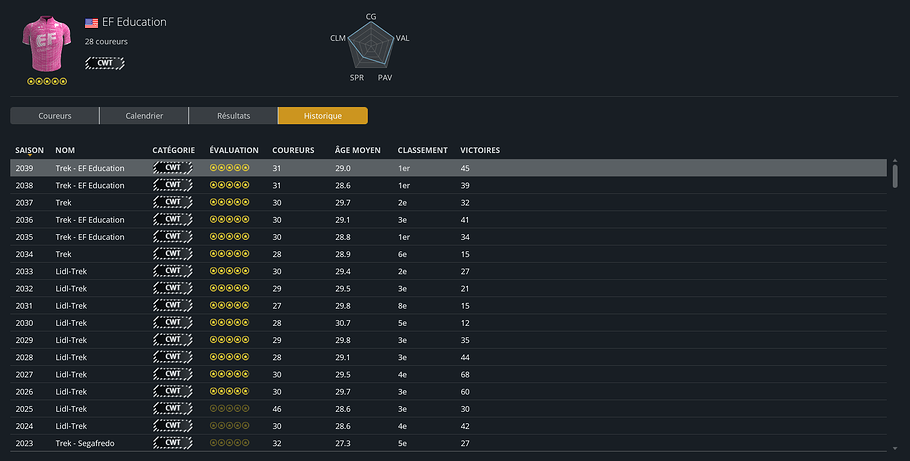Click the dimmed star rating in 2024 row
This screenshot has height=461, width=910.
pyautogui.click(x=229, y=426)
